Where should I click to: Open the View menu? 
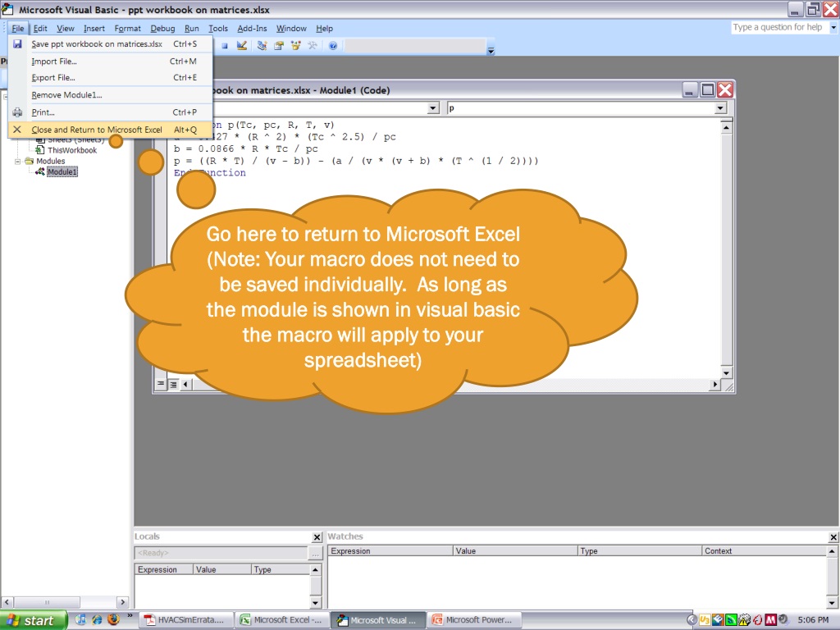coord(66,29)
